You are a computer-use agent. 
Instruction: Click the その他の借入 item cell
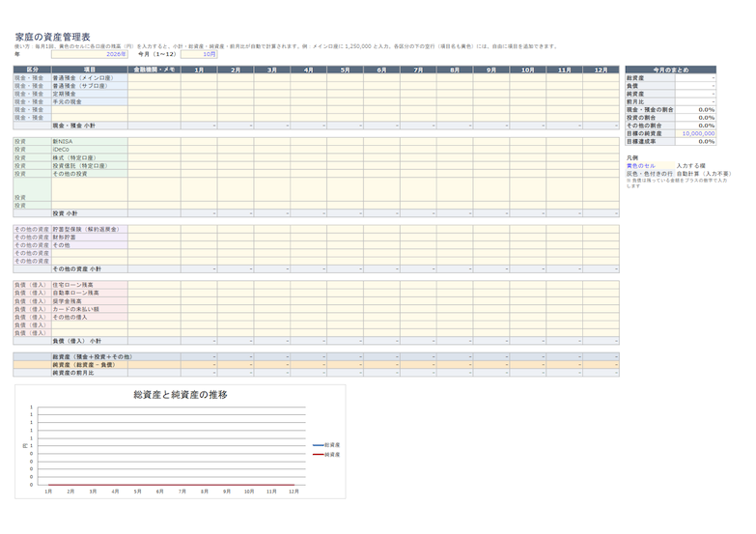coord(90,317)
